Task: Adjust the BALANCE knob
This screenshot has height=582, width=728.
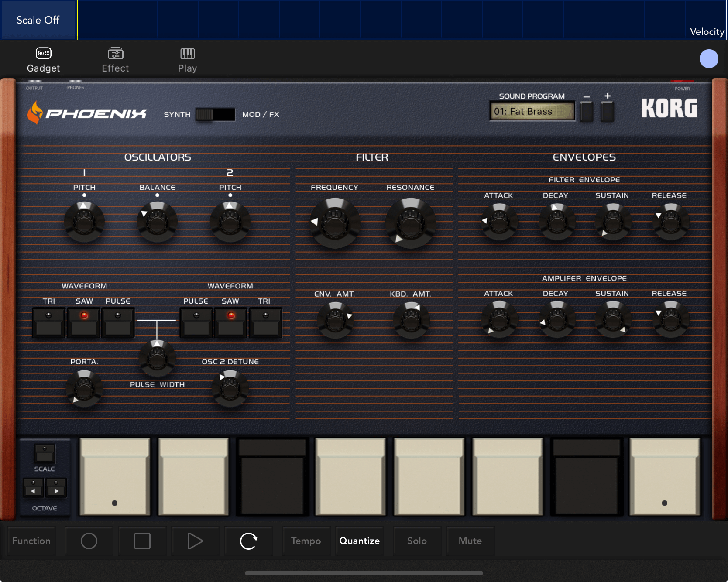Action: pyautogui.click(x=157, y=222)
